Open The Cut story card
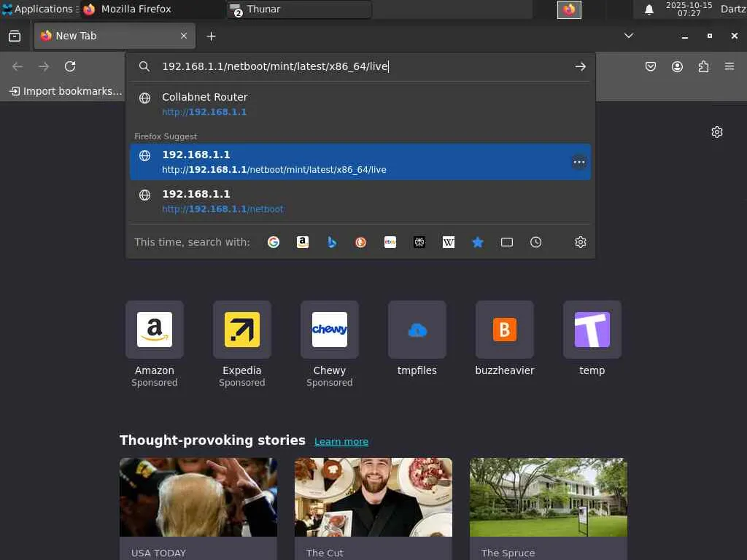This screenshot has width=747, height=560. click(x=373, y=508)
